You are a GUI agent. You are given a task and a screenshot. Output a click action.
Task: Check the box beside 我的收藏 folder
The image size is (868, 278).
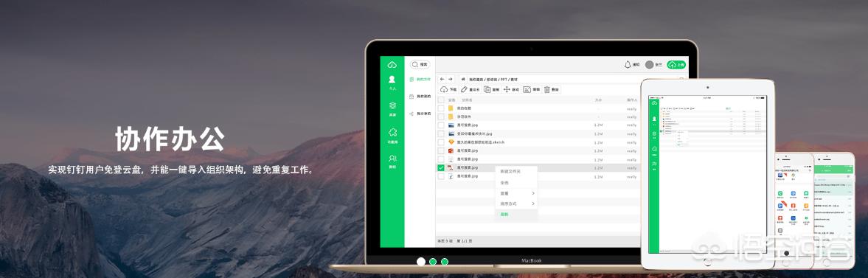441,108
